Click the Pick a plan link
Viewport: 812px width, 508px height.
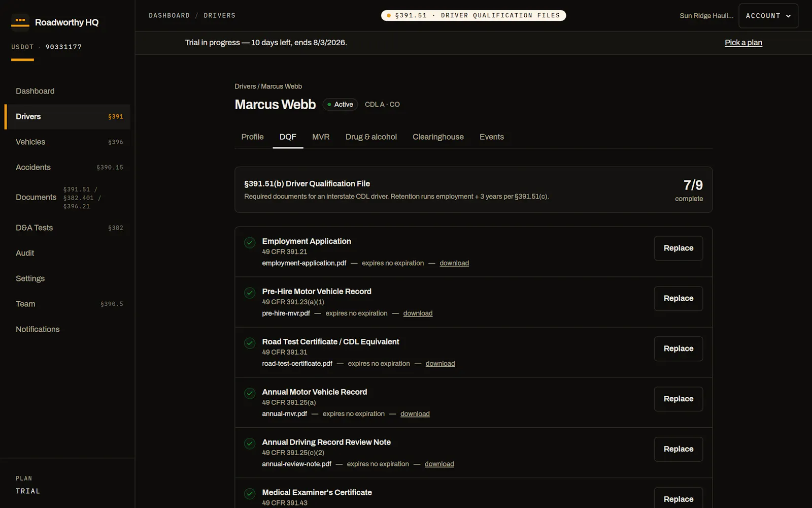pos(743,43)
